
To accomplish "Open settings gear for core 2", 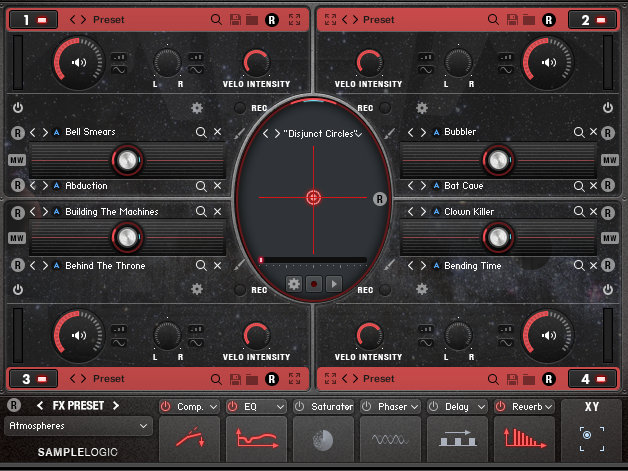I will (422, 108).
